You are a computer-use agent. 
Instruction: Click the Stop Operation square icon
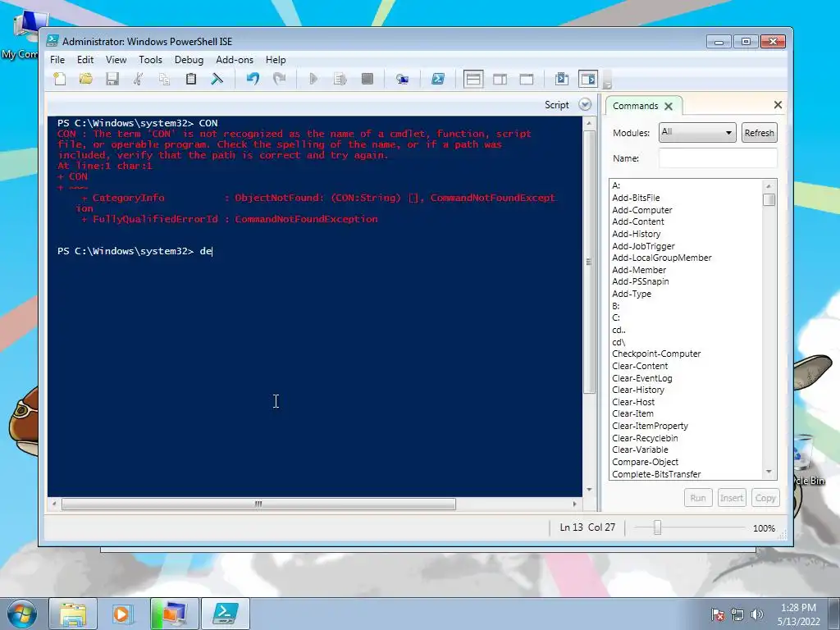pyautogui.click(x=367, y=80)
